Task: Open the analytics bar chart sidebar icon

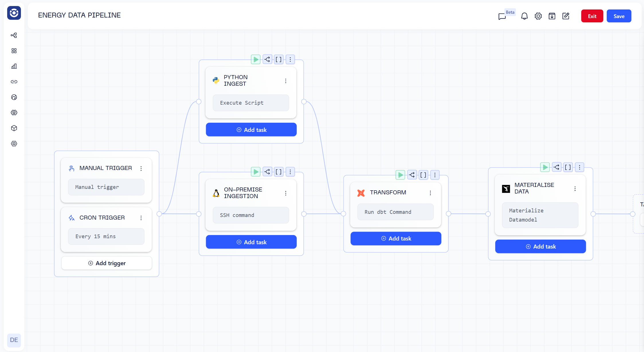Action: (x=14, y=66)
